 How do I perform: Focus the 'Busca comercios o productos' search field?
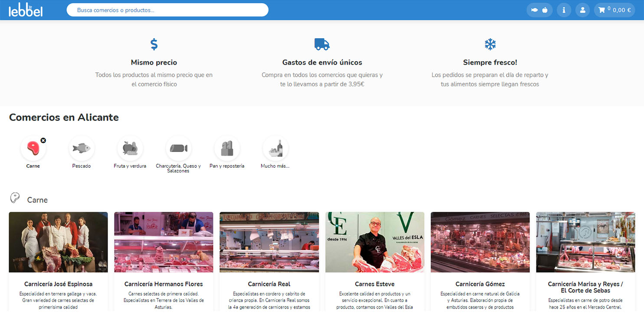click(167, 10)
